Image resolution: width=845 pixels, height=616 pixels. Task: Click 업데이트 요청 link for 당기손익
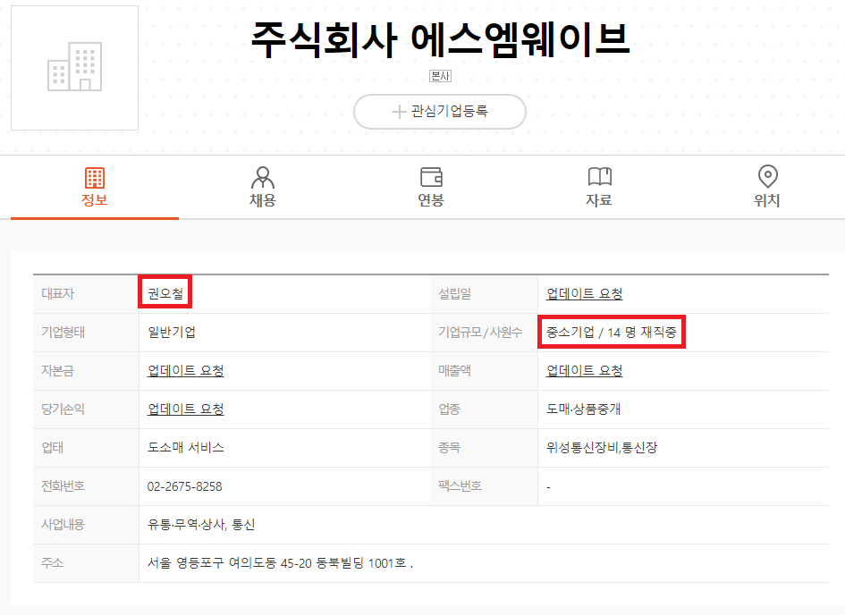[185, 409]
